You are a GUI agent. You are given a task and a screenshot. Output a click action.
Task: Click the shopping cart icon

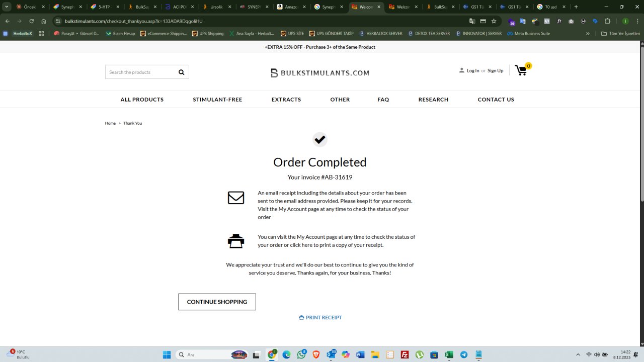click(x=521, y=71)
